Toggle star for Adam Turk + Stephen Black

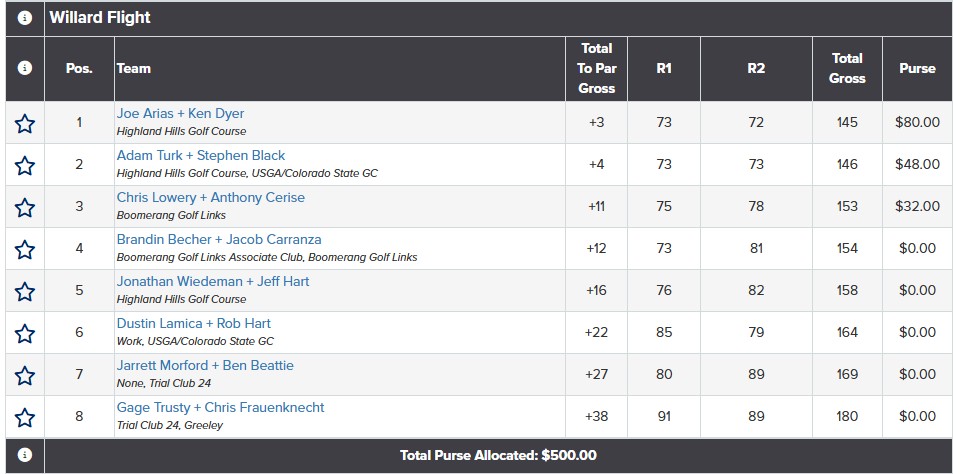25,166
